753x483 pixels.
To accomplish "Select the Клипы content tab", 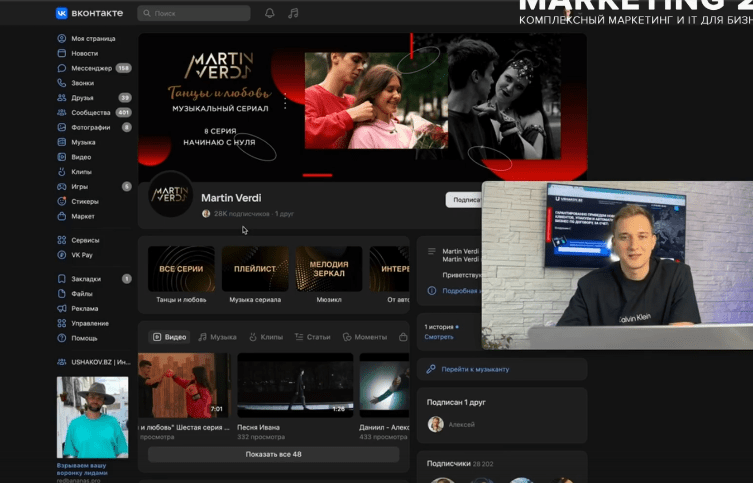I will [x=266, y=337].
